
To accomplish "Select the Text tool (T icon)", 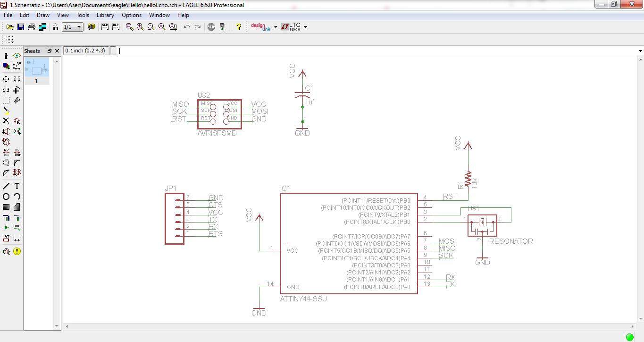I will tap(17, 186).
